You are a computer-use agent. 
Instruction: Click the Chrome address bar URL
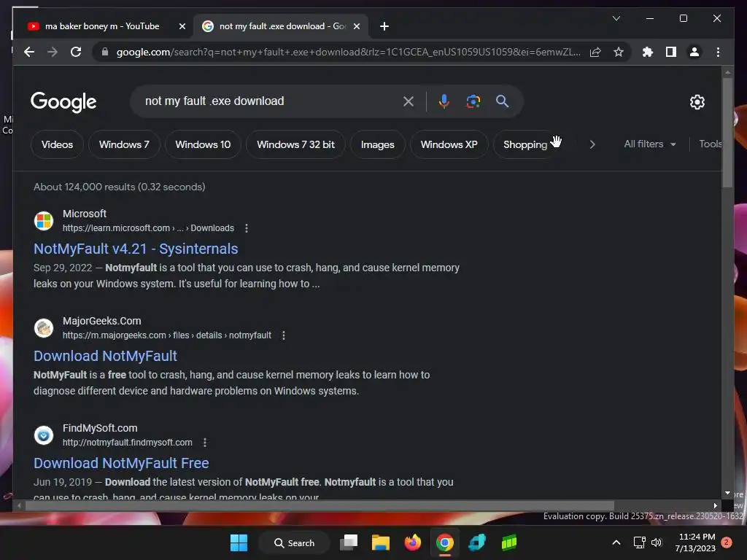(348, 52)
